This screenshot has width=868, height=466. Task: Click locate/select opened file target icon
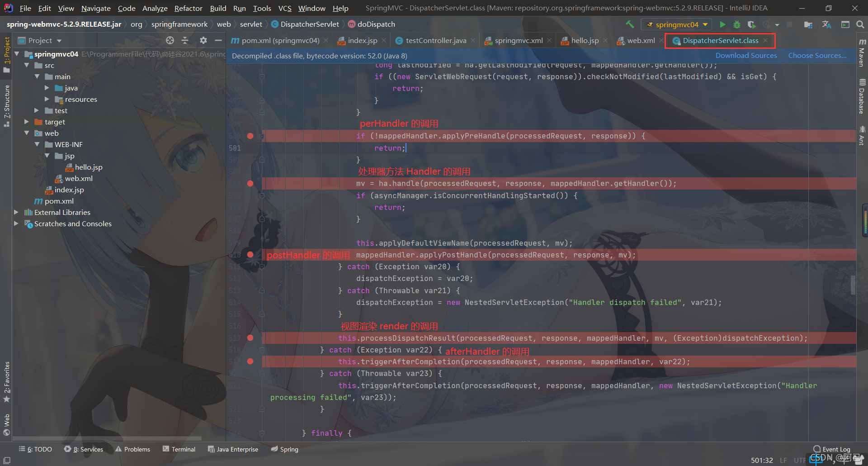coord(170,40)
